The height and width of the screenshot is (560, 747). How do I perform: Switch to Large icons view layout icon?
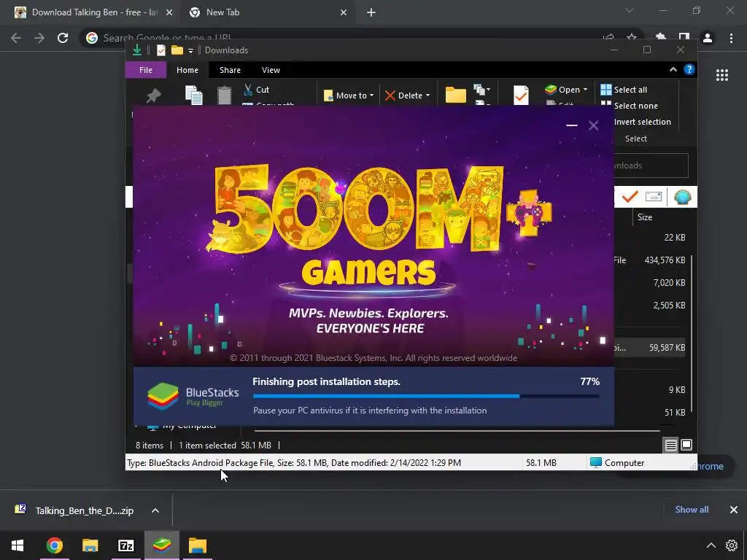coord(686,445)
